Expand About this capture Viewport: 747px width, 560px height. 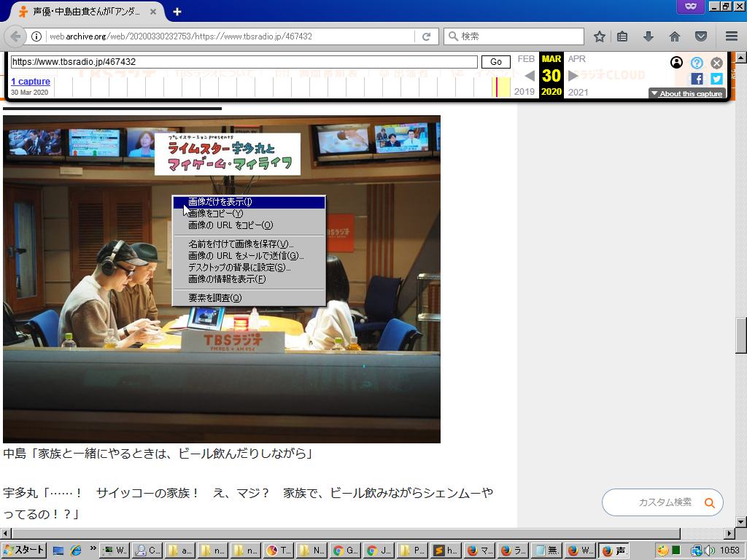coord(686,93)
